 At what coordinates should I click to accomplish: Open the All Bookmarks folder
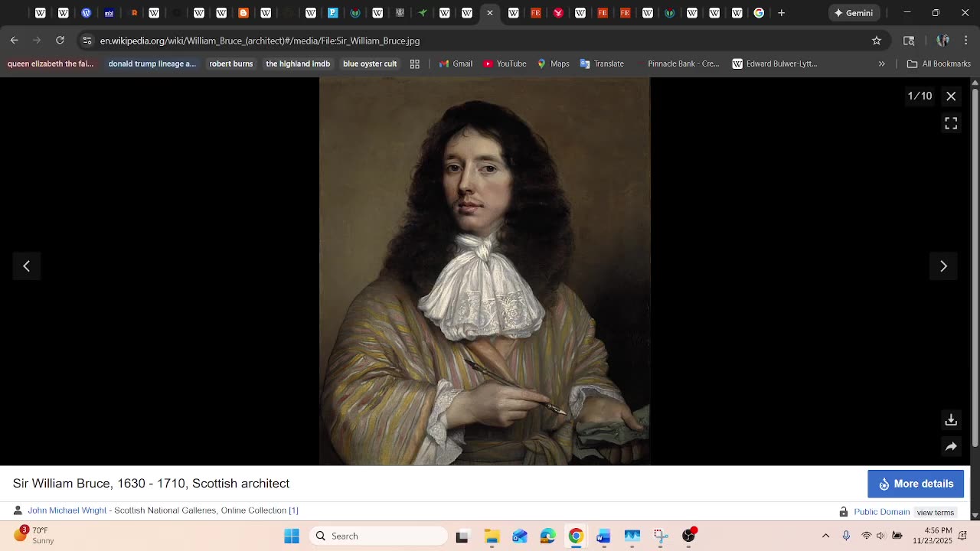pyautogui.click(x=939, y=64)
